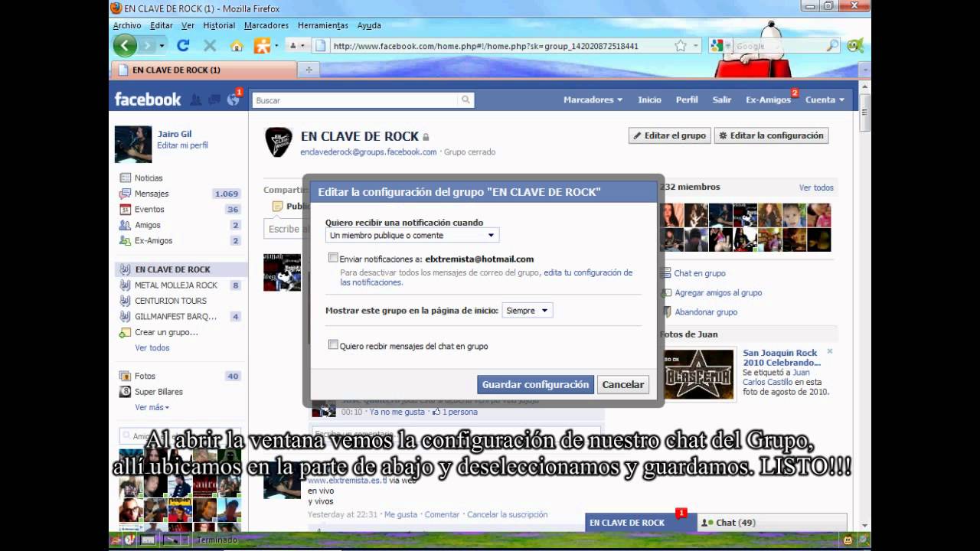
Task: Open Editar menu
Action: [162, 25]
